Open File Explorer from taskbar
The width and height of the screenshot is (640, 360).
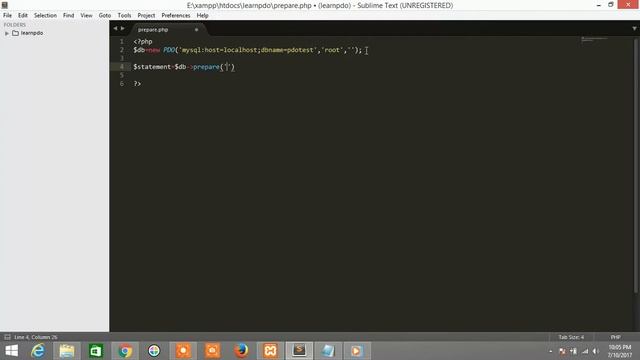pyautogui.click(x=67, y=351)
